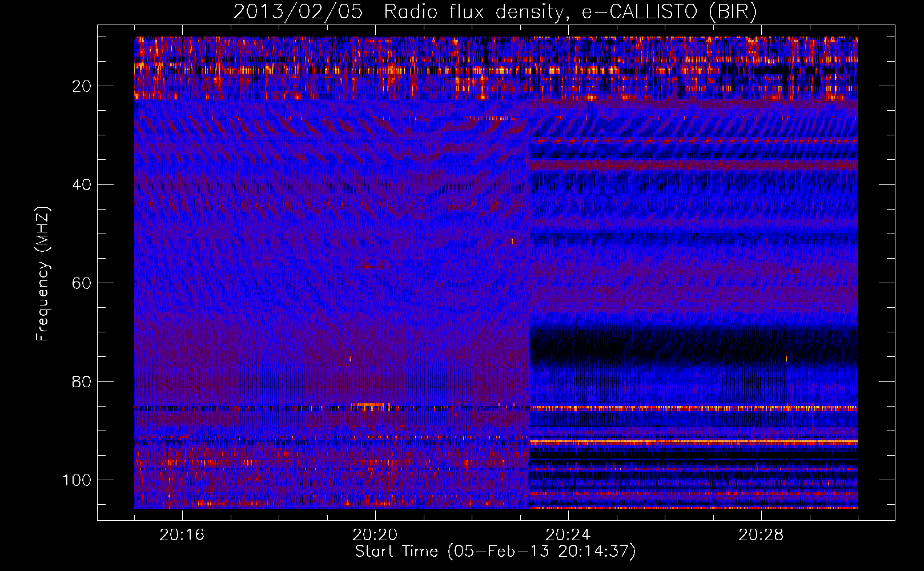Click the 20:24 time tick label
Image resolution: width=924 pixels, height=571 pixels.
(x=568, y=535)
